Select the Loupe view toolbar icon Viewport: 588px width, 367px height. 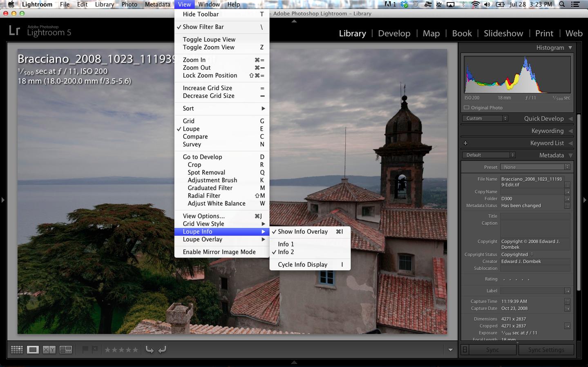[x=33, y=349]
